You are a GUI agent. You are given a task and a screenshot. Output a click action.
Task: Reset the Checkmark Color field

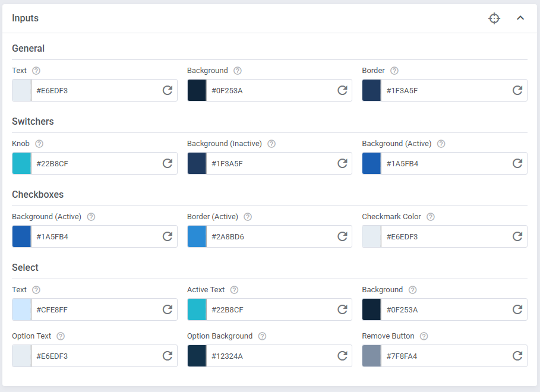517,236
